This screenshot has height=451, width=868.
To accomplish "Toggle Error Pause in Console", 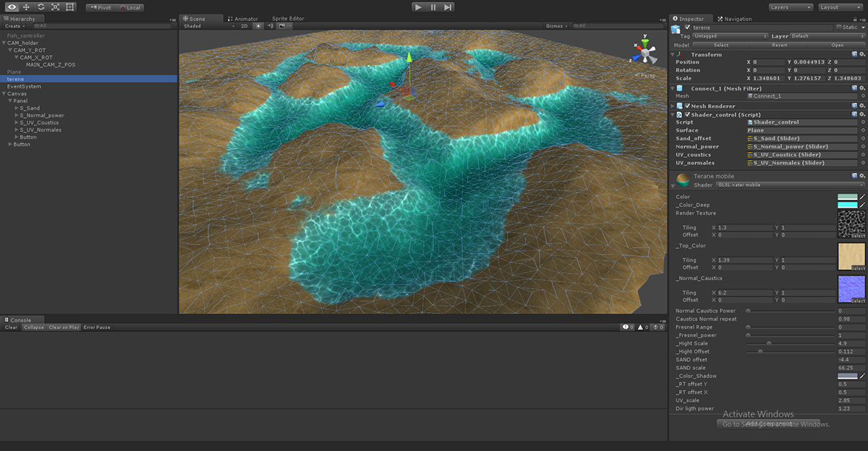I will [97, 327].
